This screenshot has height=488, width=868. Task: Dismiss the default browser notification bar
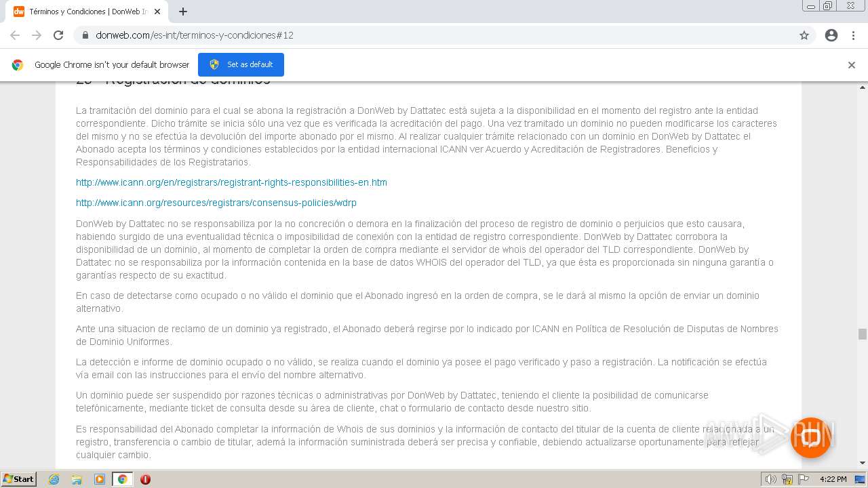[852, 65]
